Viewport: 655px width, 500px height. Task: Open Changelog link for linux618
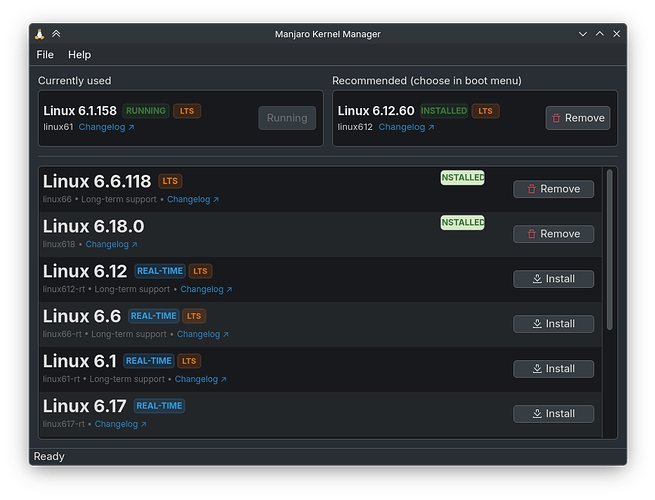click(x=111, y=245)
